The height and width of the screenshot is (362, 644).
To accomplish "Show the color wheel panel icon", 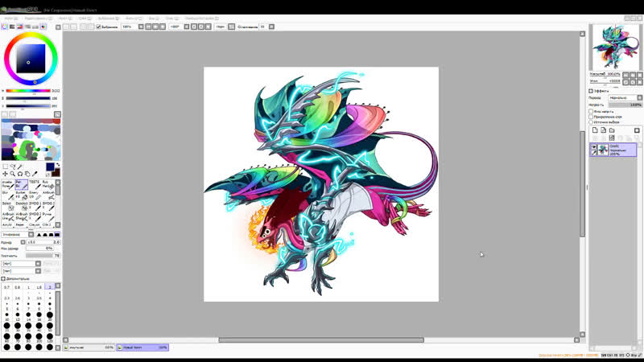I will [5, 27].
